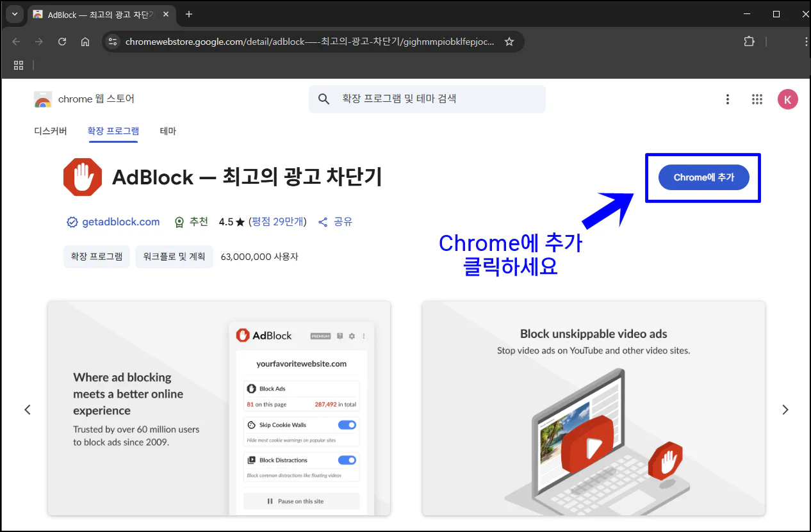The image size is (811, 532).
Task: Go forward with browser forward arrow
Action: tap(39, 42)
